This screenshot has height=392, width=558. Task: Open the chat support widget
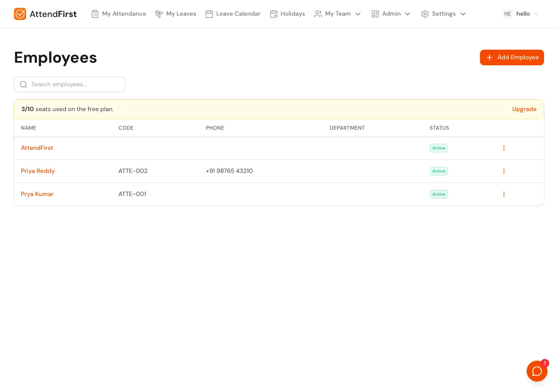click(x=537, y=371)
